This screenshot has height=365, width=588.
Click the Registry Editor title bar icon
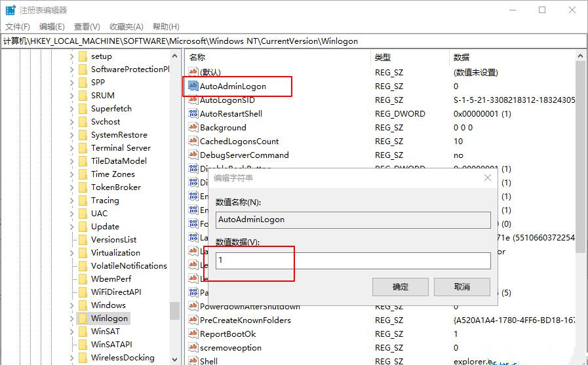(10, 10)
